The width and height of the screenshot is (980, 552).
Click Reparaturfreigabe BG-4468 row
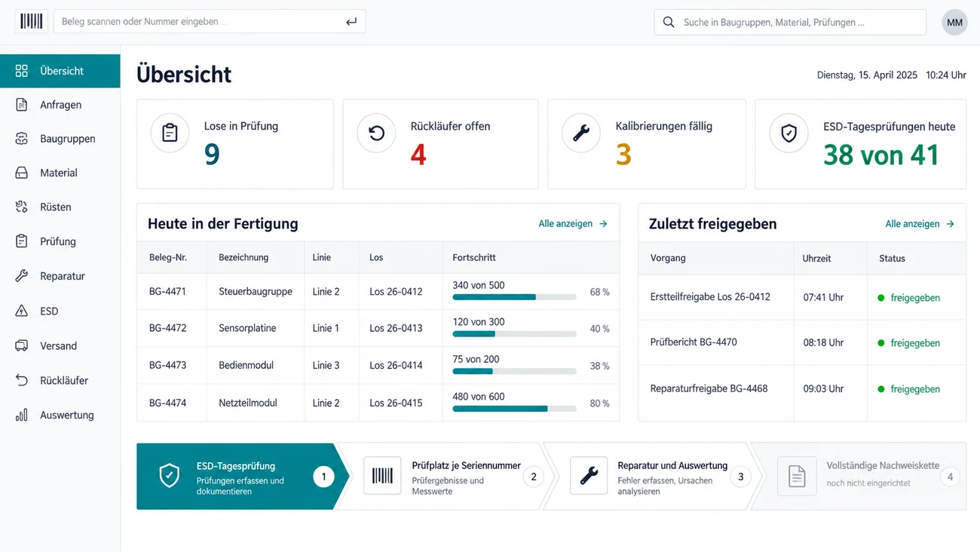point(802,389)
